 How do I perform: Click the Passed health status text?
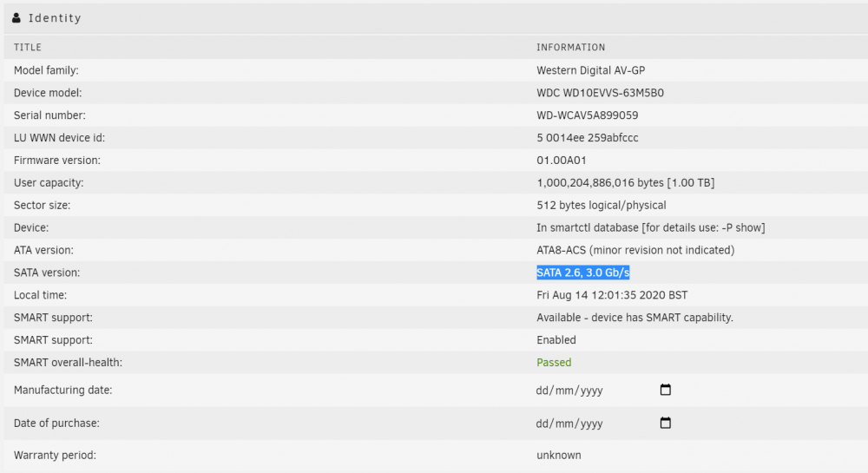[x=554, y=363]
